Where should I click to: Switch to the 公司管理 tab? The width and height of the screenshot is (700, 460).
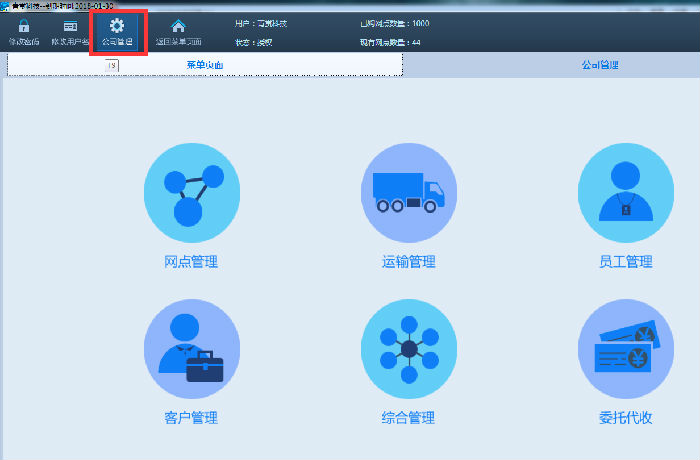click(600, 65)
